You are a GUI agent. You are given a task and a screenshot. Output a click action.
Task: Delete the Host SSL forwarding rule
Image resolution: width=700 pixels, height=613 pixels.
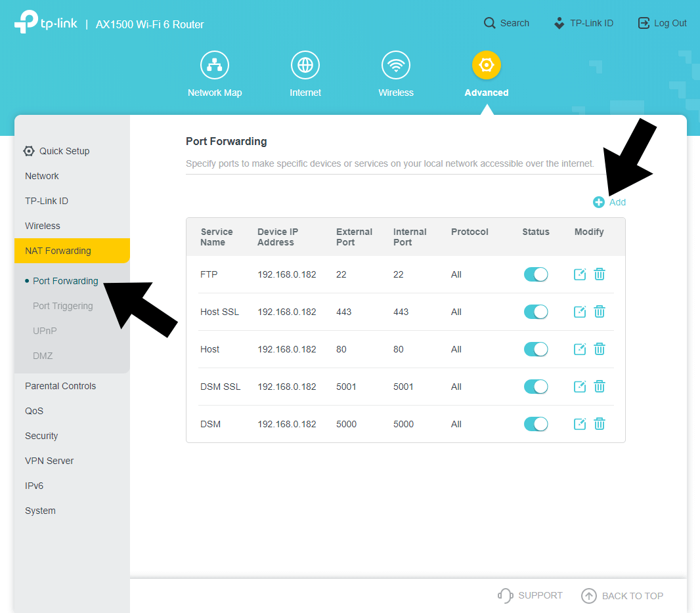pyautogui.click(x=600, y=312)
